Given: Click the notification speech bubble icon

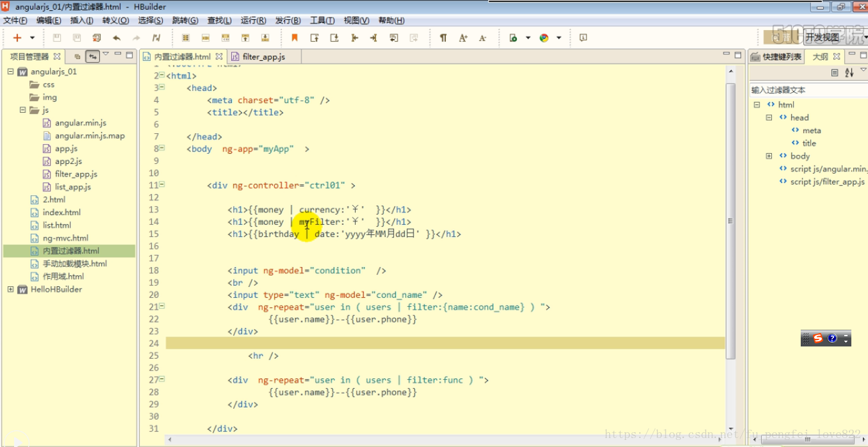Looking at the screenshot, I should (583, 38).
